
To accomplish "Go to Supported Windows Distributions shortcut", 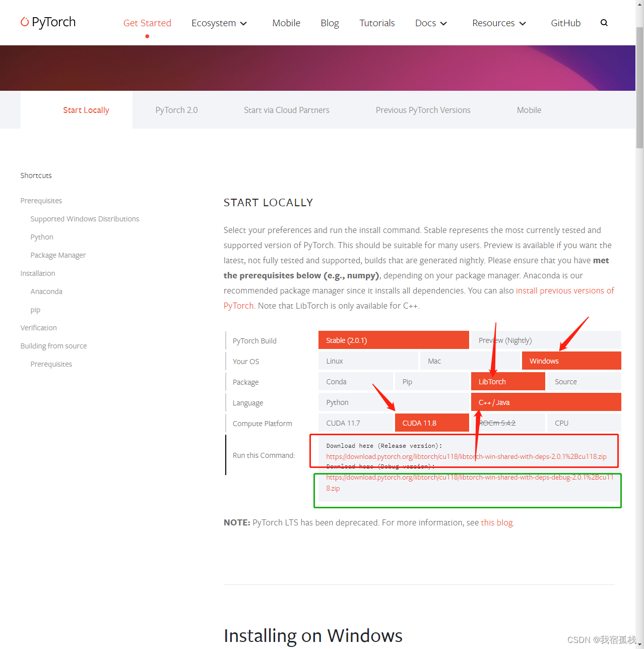I will (85, 219).
